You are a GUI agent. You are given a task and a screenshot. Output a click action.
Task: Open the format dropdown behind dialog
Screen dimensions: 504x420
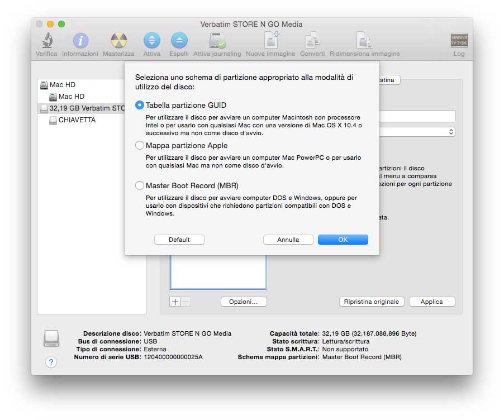[417, 132]
